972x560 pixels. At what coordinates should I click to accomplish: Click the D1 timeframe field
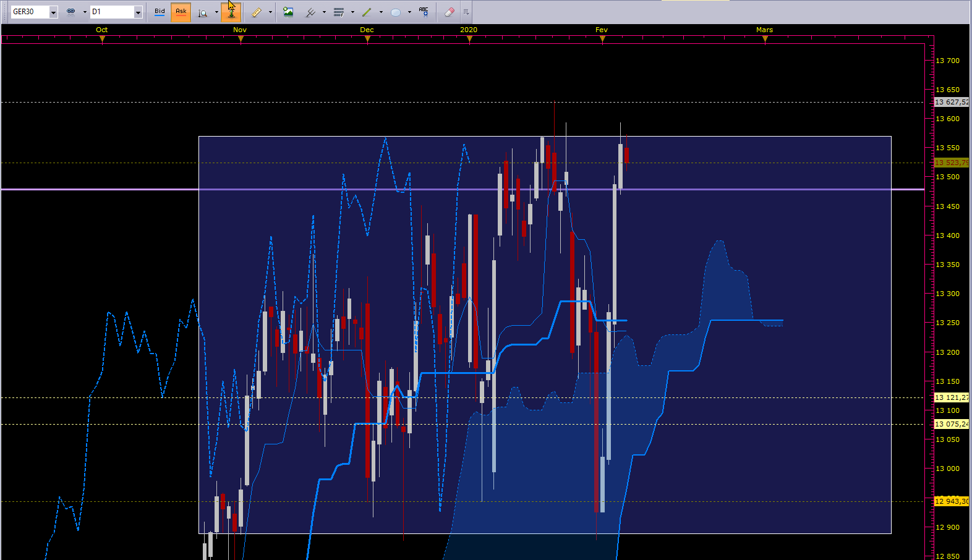coord(112,12)
